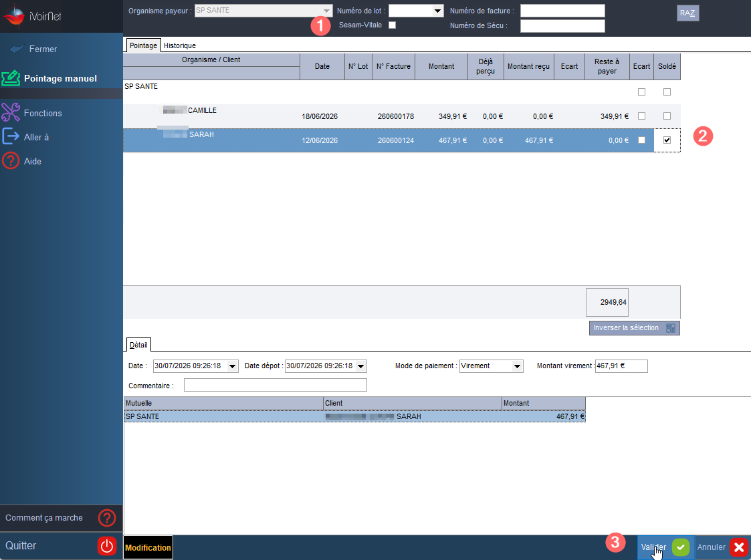Click the Valider button
Viewport: 751px width, 560px height.
pos(665,547)
